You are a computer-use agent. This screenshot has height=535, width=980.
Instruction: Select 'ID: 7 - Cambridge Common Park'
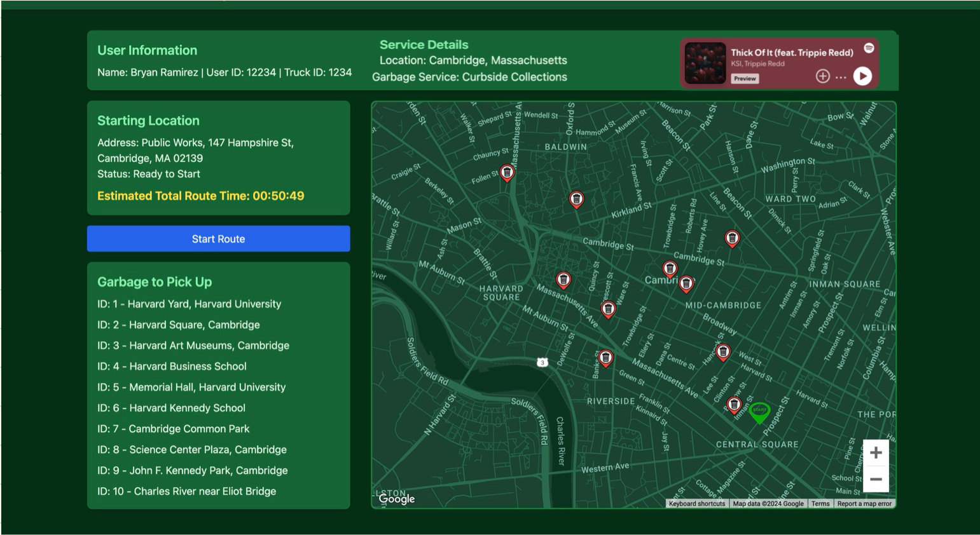pyautogui.click(x=174, y=429)
